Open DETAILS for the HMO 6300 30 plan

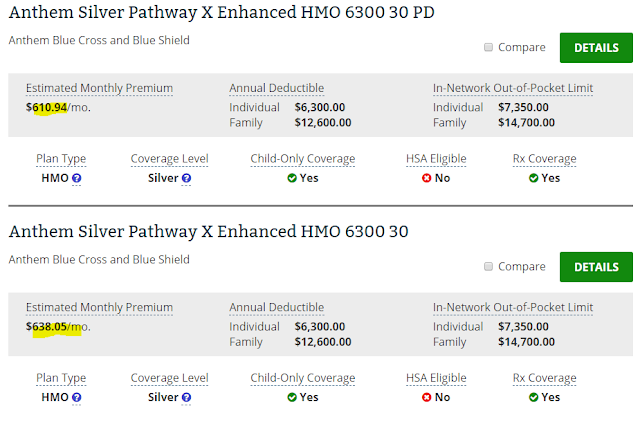pyautogui.click(x=596, y=267)
